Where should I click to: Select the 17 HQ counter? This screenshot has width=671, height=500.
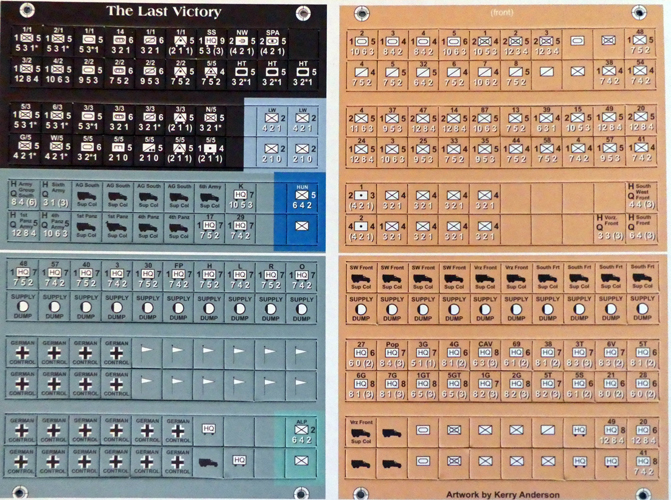210,227
